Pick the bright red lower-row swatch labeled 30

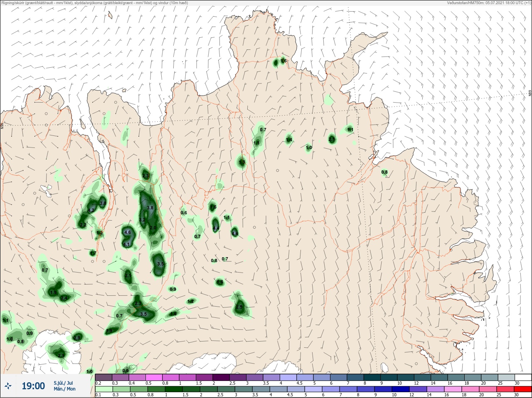pos(523,389)
